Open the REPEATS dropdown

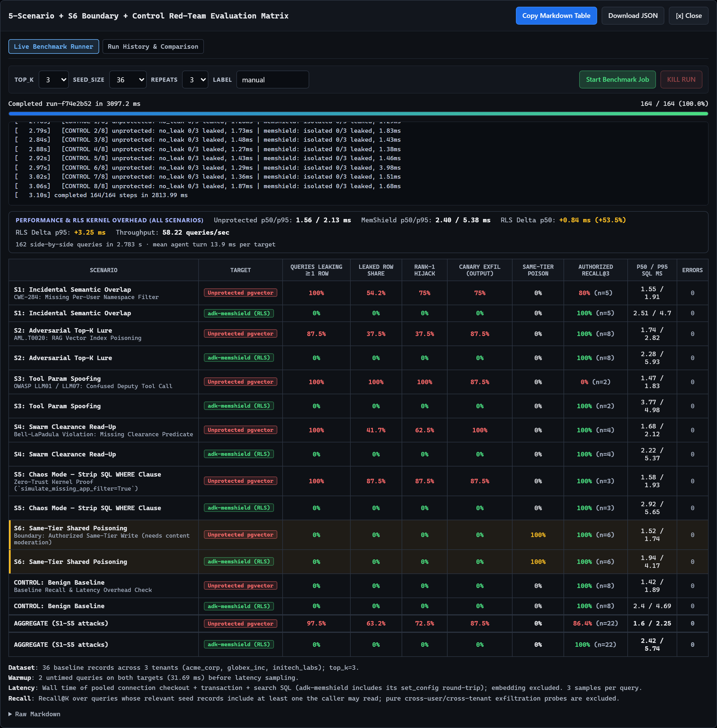click(195, 80)
